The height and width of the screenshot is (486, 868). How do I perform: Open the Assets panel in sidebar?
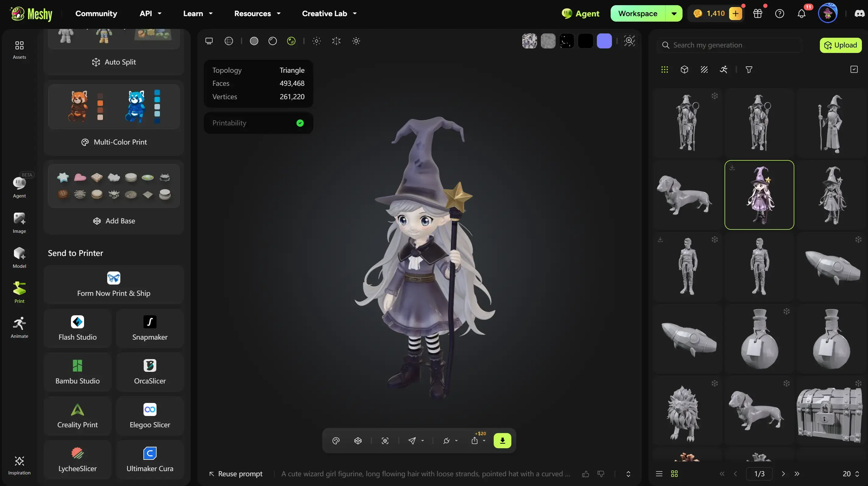tap(19, 50)
